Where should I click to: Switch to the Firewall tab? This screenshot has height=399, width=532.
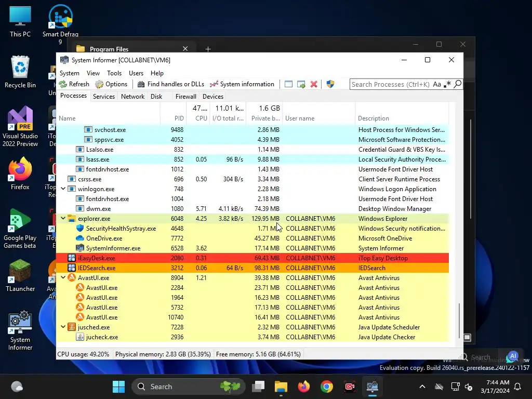point(185,96)
